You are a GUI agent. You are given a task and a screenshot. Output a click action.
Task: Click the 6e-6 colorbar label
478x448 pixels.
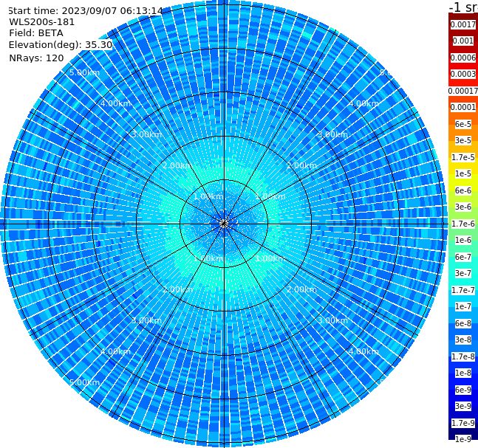tap(463, 190)
